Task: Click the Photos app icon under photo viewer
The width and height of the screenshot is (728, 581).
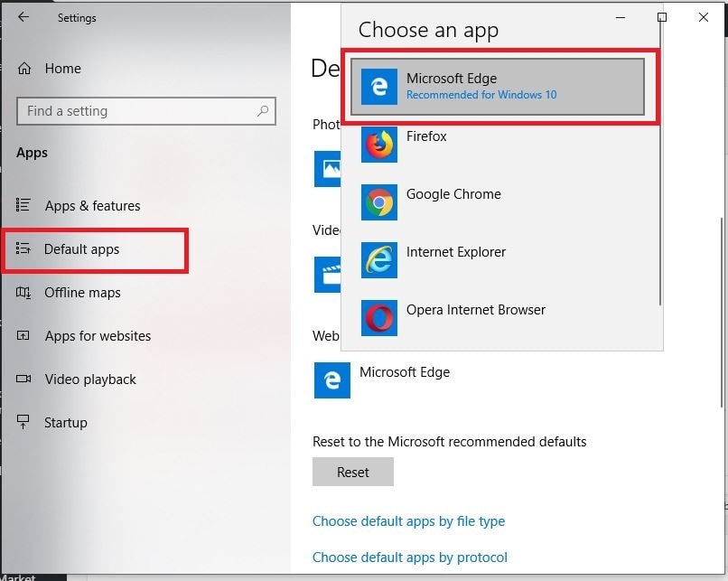Action: 327,169
